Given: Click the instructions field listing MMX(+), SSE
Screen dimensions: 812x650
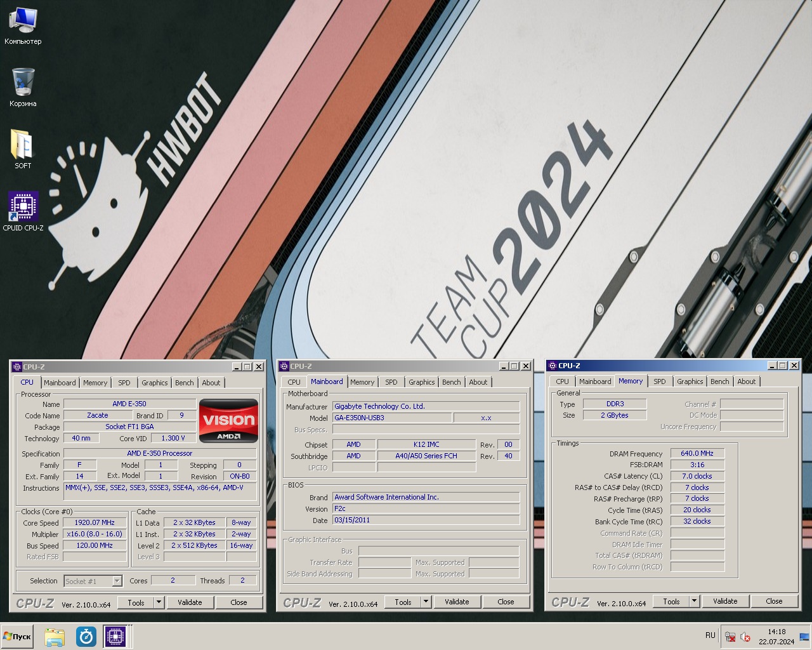Looking at the screenshot, I should pyautogui.click(x=160, y=491).
